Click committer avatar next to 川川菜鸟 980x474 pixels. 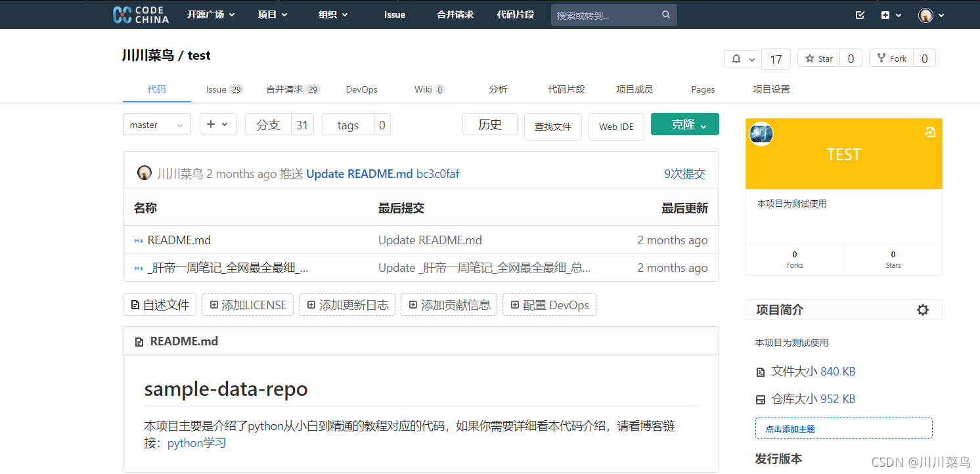click(145, 173)
